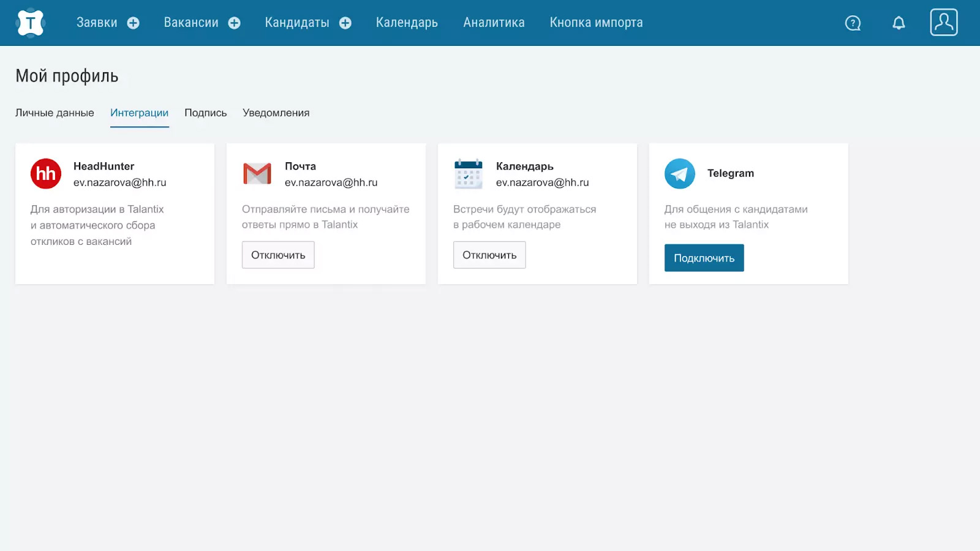Image resolution: width=980 pixels, height=551 pixels.
Task: Click the Gmail mail icon
Action: click(257, 174)
